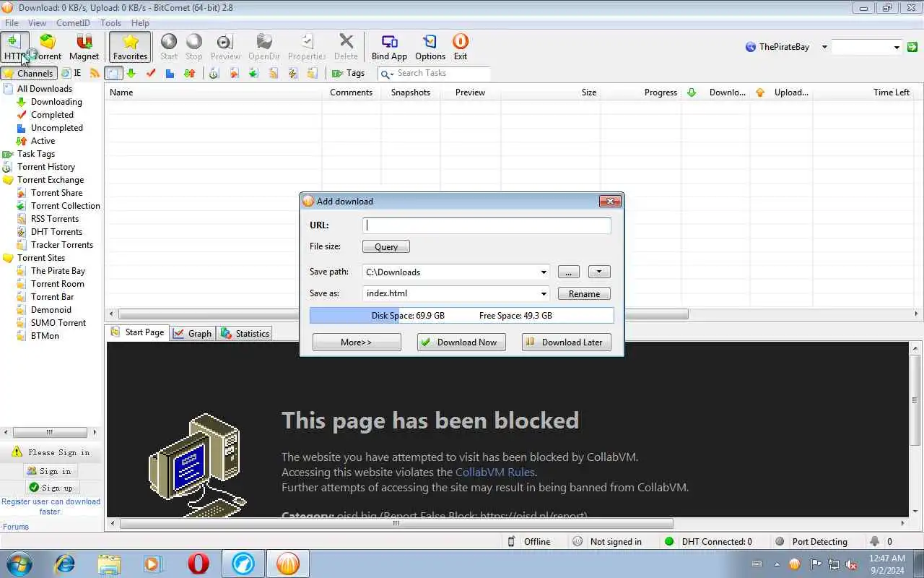Click the Offline phone status icon

click(x=512, y=541)
